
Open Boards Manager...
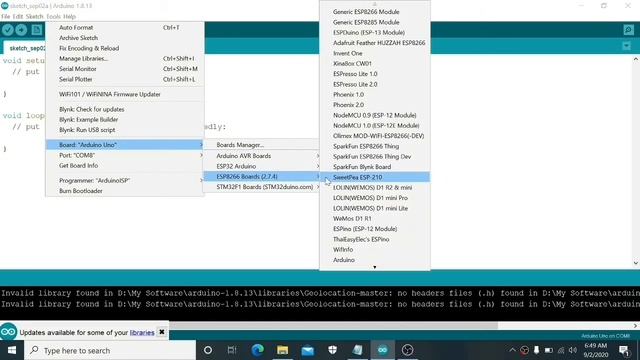[x=261, y=145]
